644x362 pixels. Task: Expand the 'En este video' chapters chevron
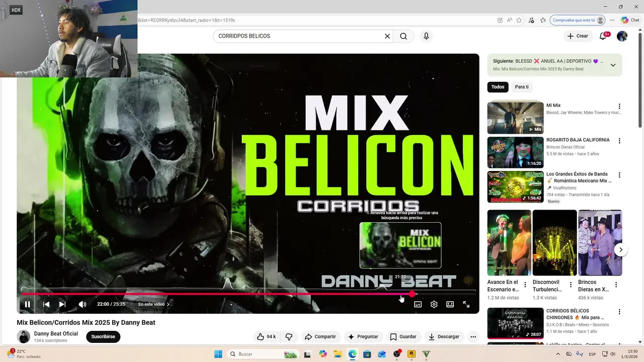(x=168, y=304)
